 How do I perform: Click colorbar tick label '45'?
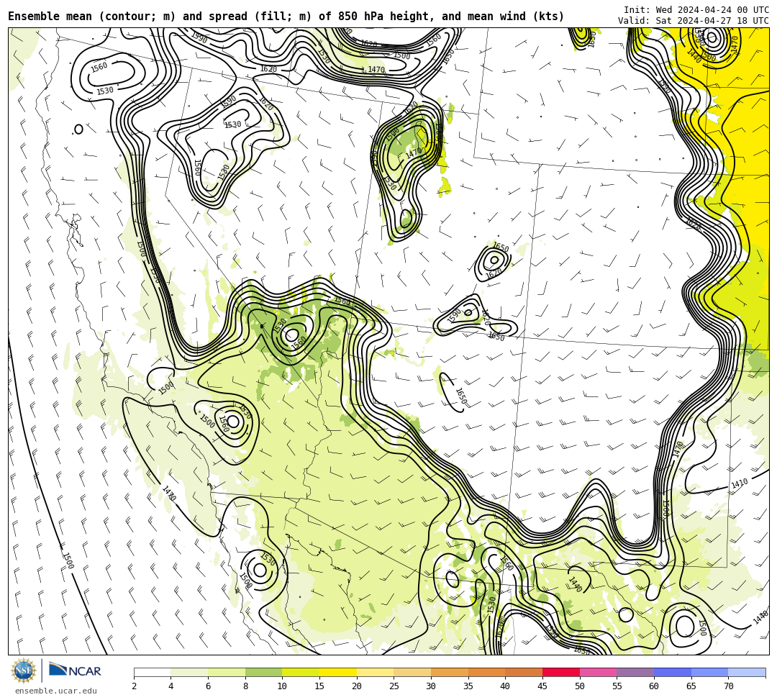tap(542, 686)
